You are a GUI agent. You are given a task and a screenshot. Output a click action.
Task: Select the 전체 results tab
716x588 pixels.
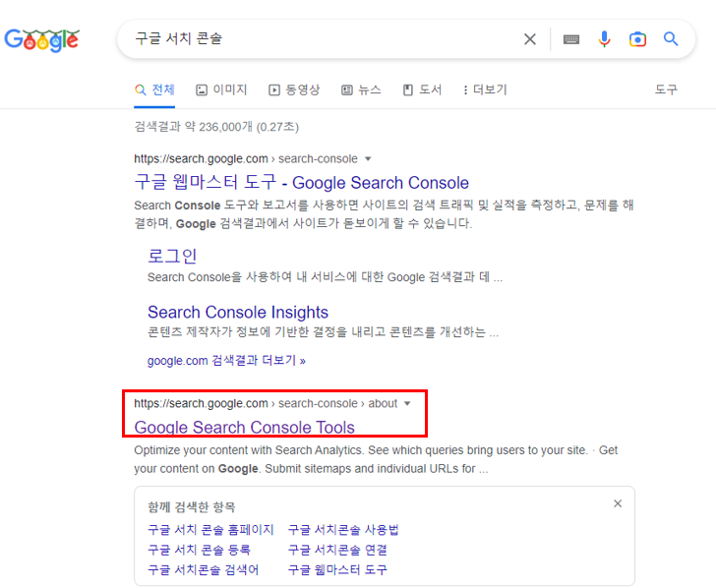click(x=154, y=89)
